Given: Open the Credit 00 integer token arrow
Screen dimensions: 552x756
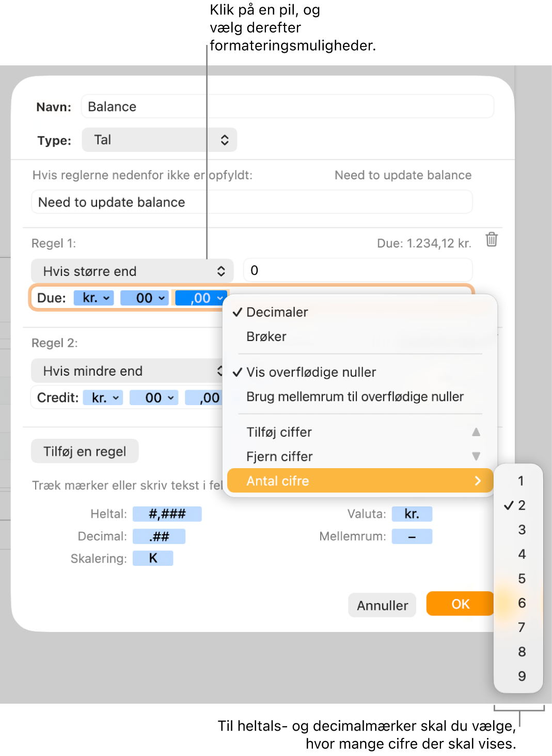Looking at the screenshot, I should point(171,398).
